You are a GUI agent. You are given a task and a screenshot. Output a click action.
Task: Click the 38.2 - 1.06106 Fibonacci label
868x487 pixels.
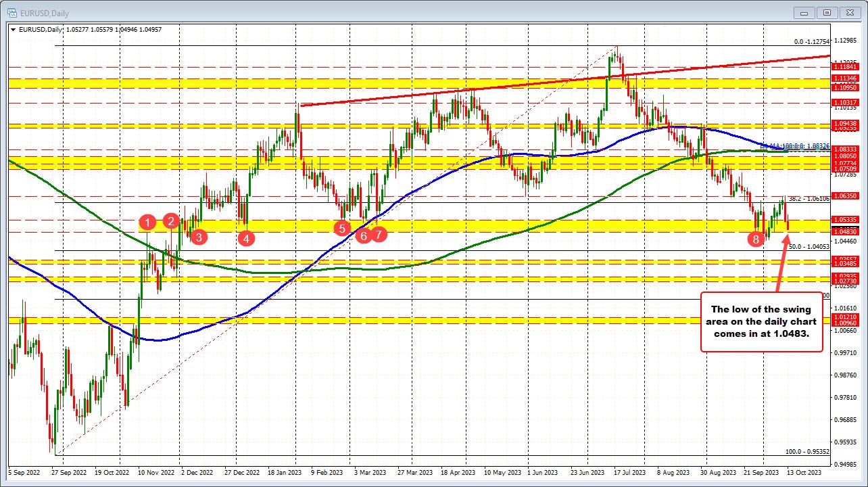pyautogui.click(x=808, y=199)
